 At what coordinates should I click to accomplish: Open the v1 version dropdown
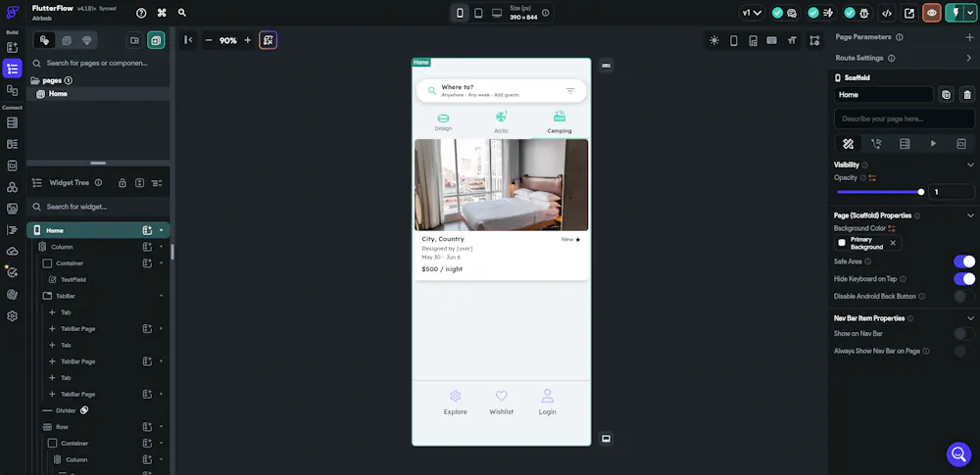(x=752, y=13)
